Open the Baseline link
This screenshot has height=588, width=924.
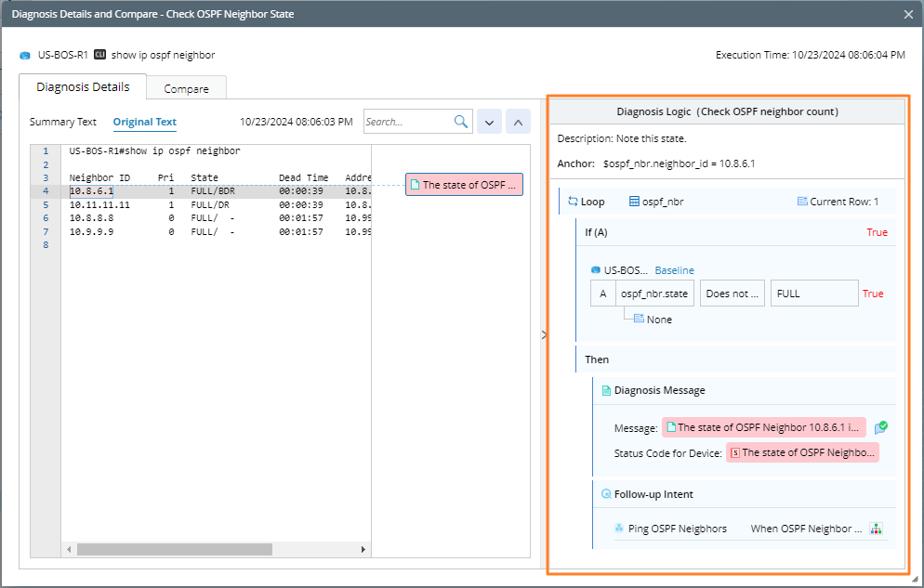tap(674, 270)
